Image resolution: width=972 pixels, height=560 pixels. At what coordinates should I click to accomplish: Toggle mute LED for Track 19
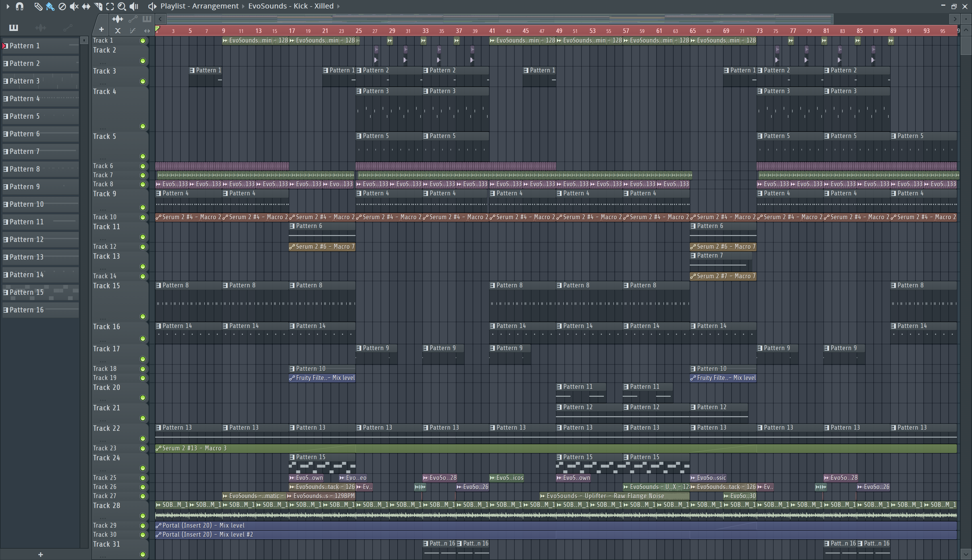pyautogui.click(x=143, y=378)
